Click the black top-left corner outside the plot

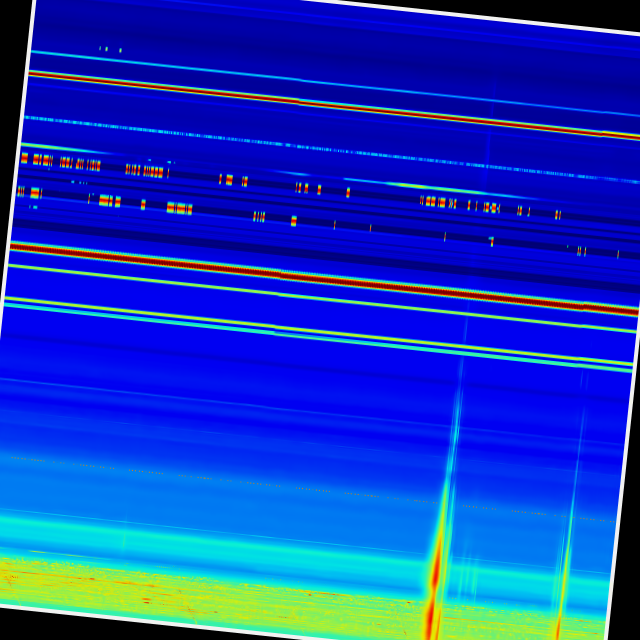point(14,20)
